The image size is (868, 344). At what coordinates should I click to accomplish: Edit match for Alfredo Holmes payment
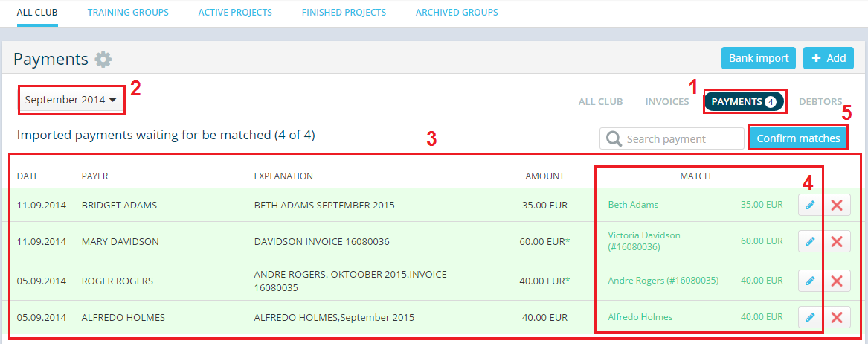[x=810, y=317]
